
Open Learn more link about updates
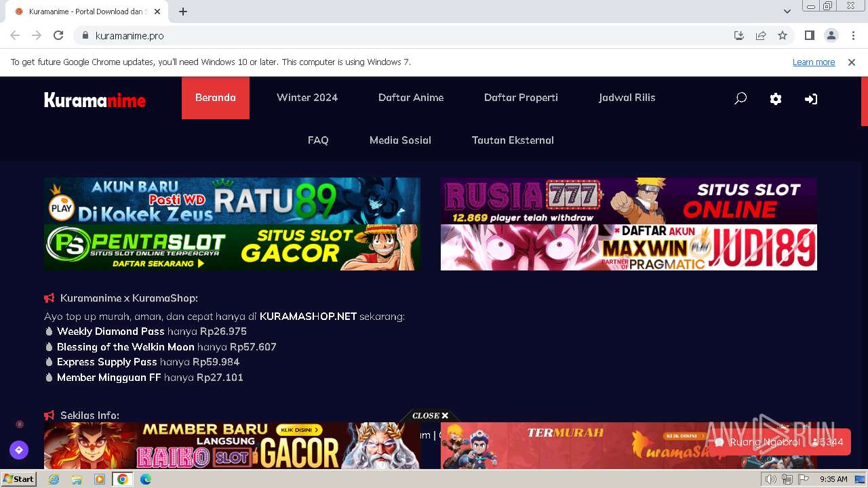pos(814,62)
